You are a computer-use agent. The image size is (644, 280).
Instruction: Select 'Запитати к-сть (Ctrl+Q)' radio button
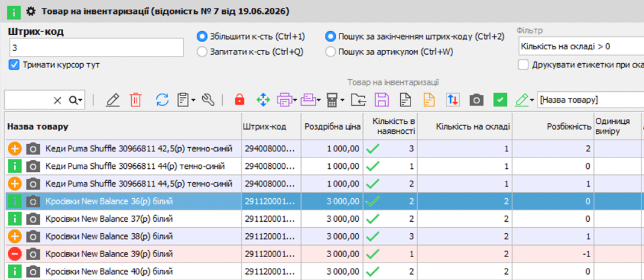(x=201, y=52)
